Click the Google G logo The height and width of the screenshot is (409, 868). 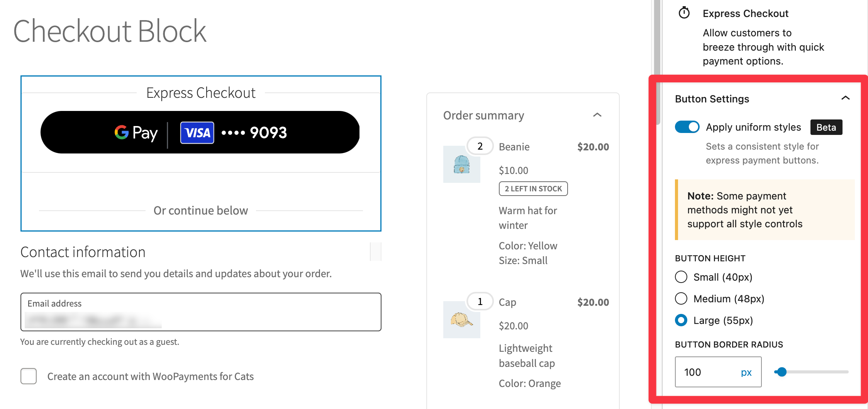tap(121, 132)
